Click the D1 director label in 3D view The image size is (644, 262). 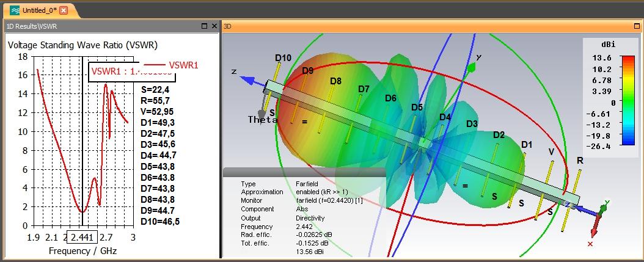tap(527, 145)
